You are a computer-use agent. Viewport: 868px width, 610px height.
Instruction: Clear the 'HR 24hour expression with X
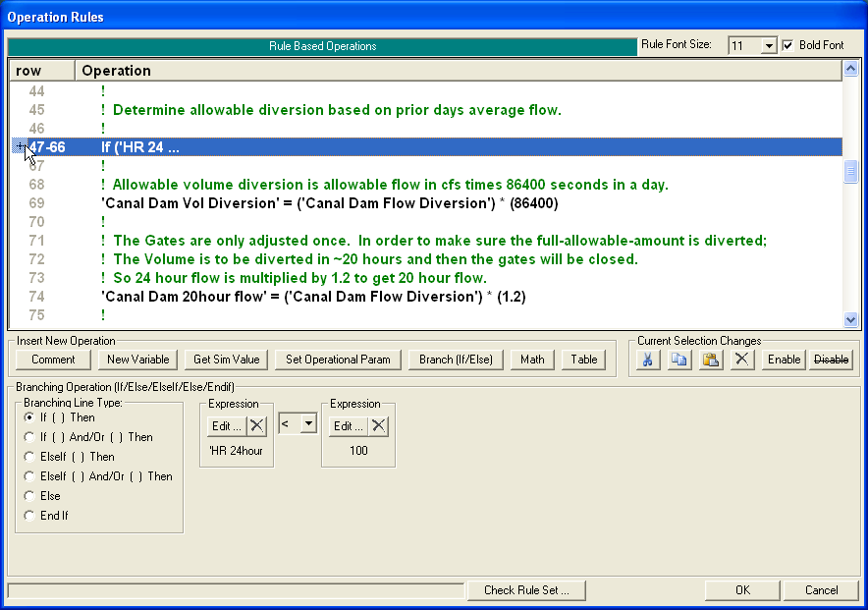pos(256,425)
